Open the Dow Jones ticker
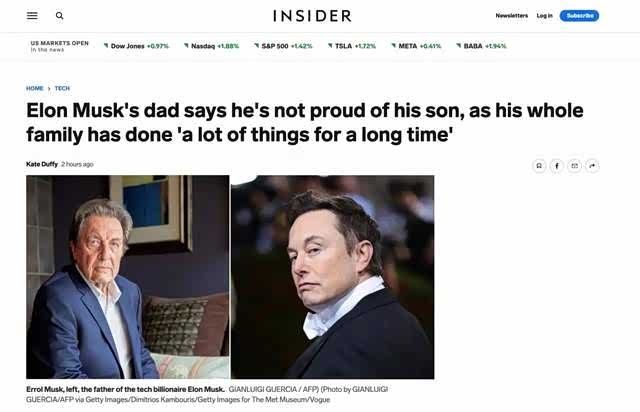Viewport: 640px width, 412px height. pos(137,46)
